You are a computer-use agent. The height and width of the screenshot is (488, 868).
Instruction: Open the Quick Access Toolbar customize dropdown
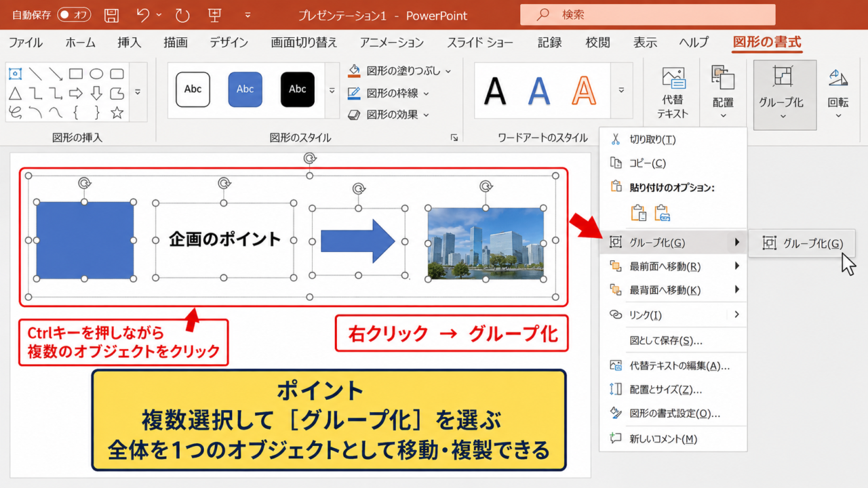pyautogui.click(x=248, y=14)
